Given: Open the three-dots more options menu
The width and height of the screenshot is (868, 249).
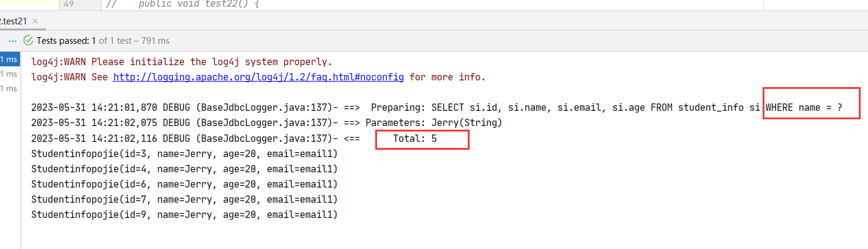Looking at the screenshot, I should click(x=13, y=41).
